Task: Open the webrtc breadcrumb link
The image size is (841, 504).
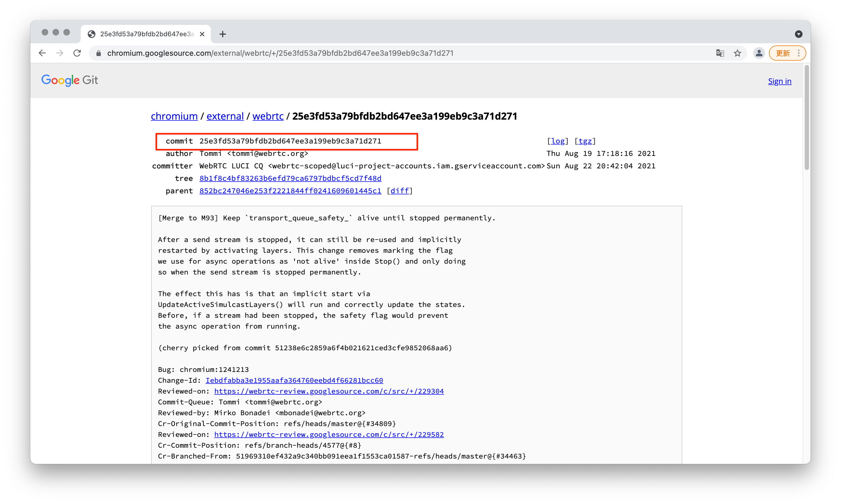Action: point(268,116)
